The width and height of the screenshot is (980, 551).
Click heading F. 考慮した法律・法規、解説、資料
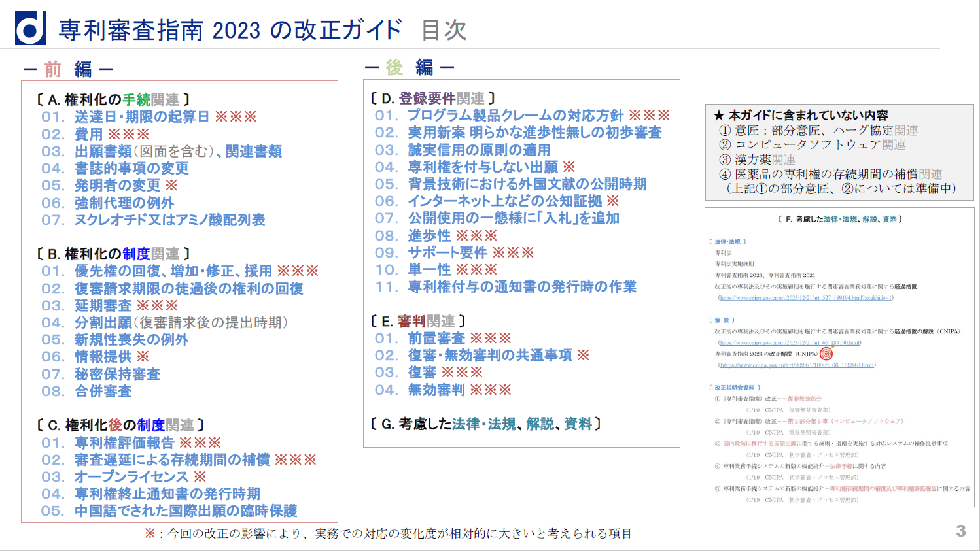[840, 219]
